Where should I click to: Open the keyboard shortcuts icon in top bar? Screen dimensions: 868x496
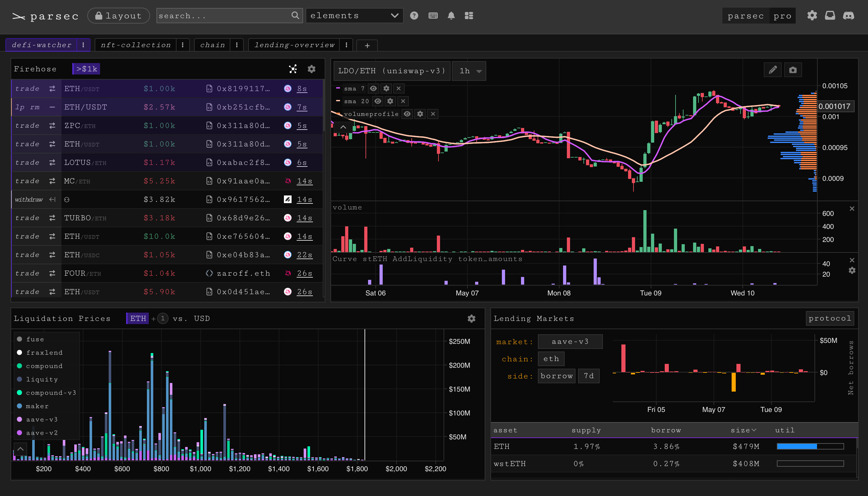433,16
